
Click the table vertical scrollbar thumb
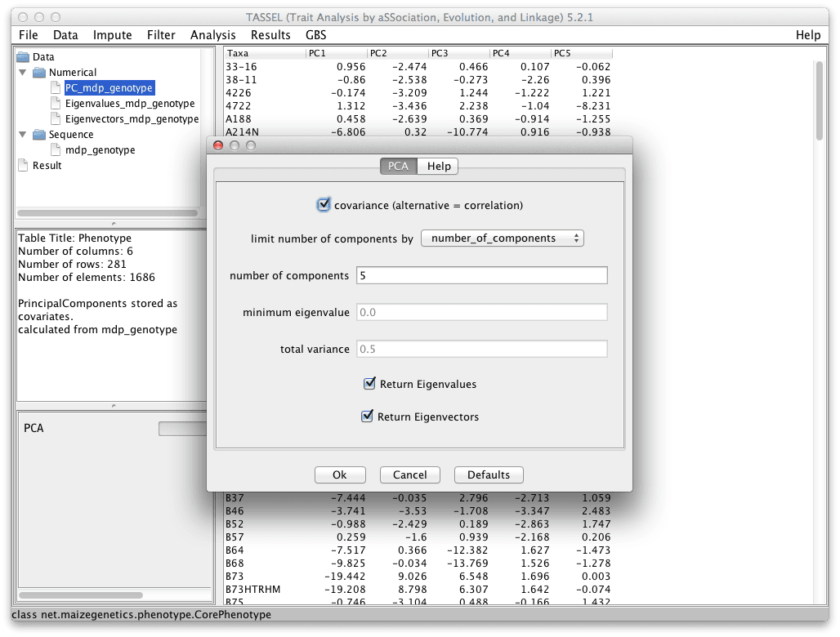[x=819, y=100]
